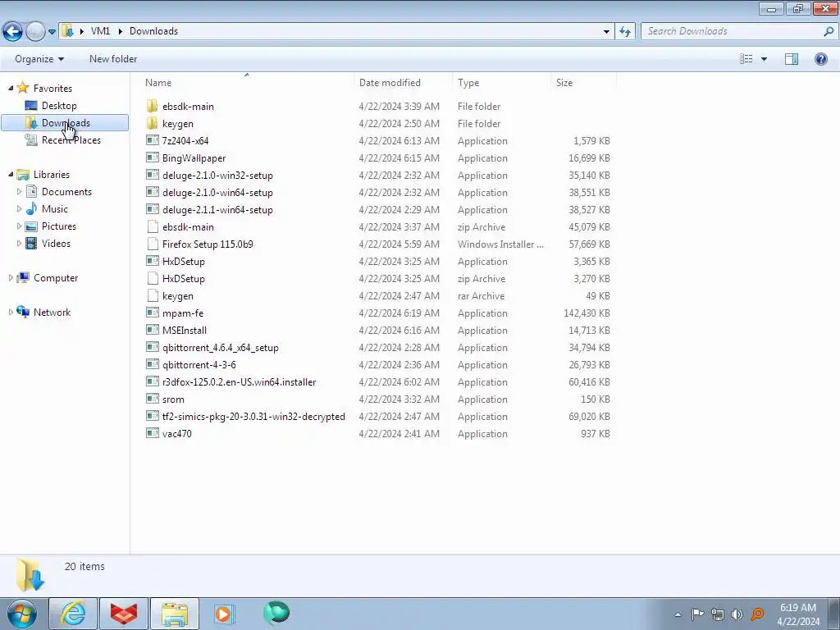Viewport: 840px width, 630px height.
Task: Expand the Pictures library
Action: coord(20,226)
